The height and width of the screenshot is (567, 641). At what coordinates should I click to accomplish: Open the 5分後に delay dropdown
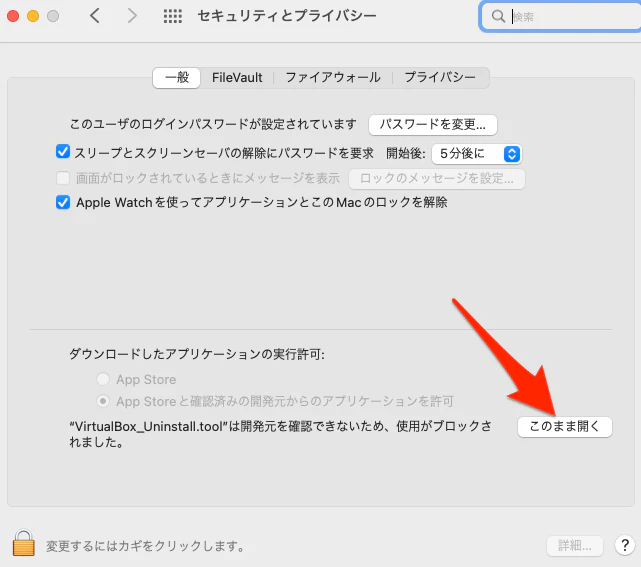coord(476,154)
